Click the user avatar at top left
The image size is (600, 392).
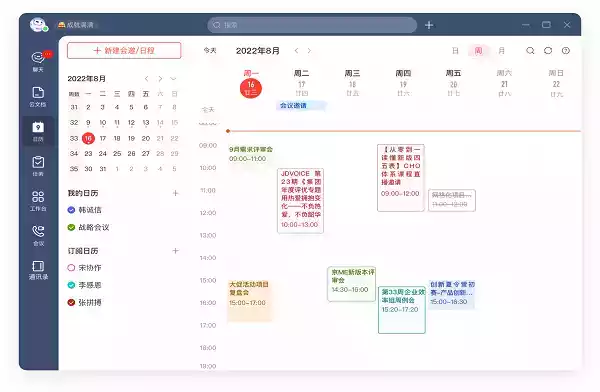38,25
